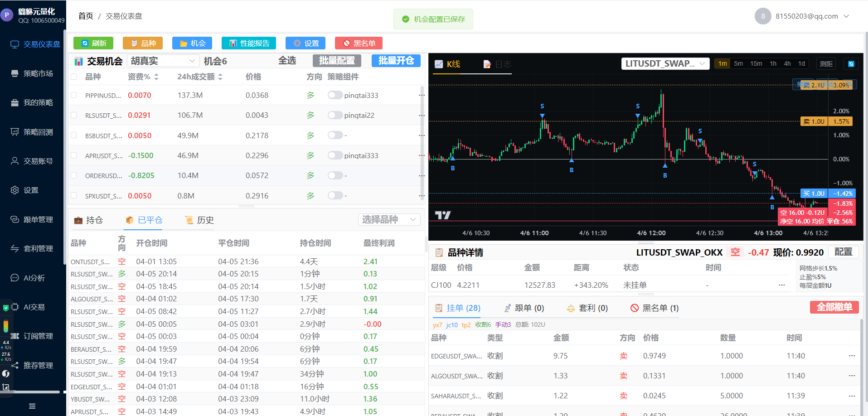868x416 pixels.
Task: Open the 交易仪表盘 sidebar icon
Action: click(x=15, y=44)
